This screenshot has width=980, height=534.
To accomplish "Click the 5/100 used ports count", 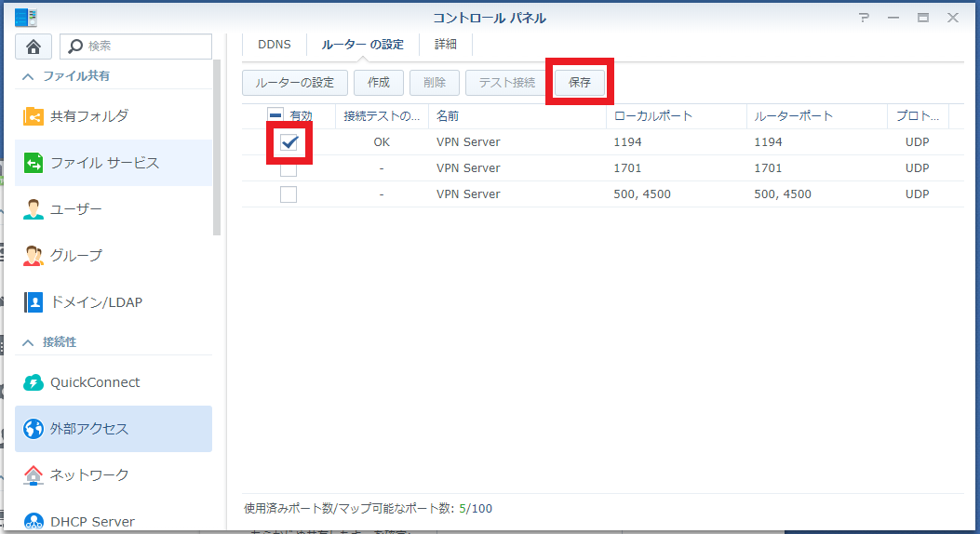I will [476, 508].
